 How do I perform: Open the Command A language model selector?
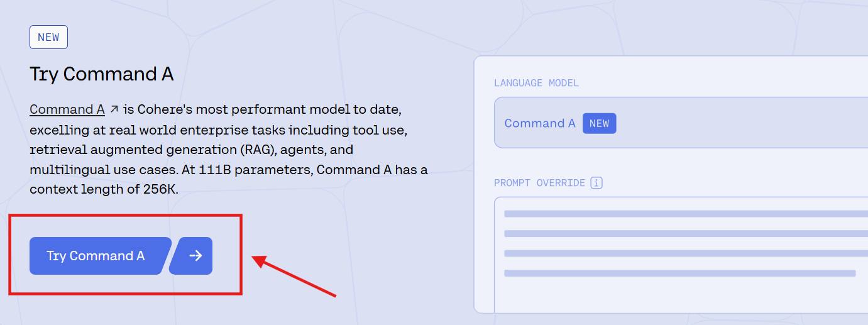(679, 123)
